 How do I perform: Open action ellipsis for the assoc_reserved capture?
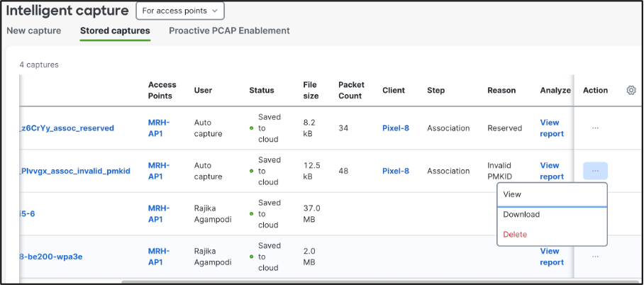[x=595, y=128]
